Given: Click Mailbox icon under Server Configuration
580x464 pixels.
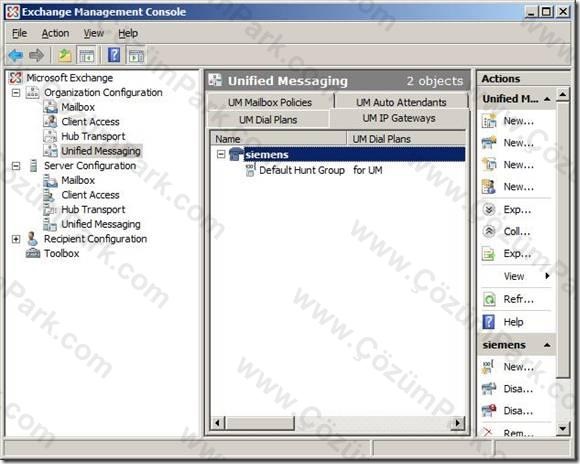Looking at the screenshot, I should [x=50, y=180].
